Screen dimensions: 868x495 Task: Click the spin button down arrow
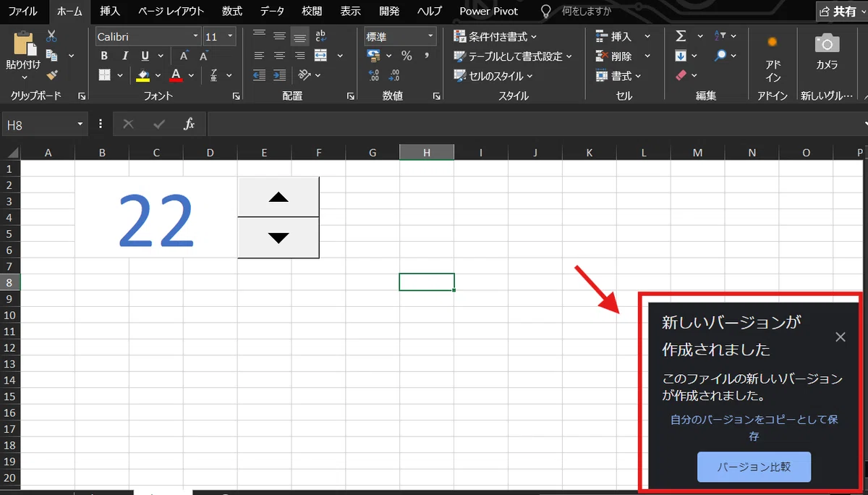[x=278, y=237]
